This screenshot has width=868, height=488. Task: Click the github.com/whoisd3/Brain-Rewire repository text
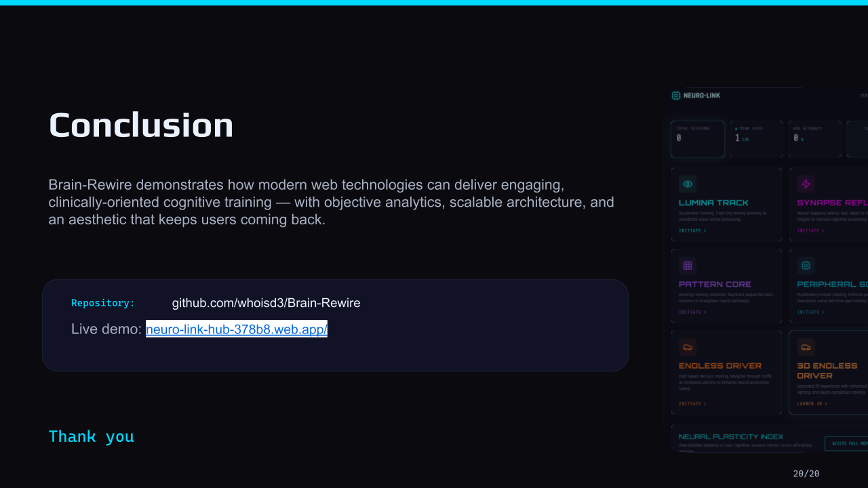click(x=266, y=303)
